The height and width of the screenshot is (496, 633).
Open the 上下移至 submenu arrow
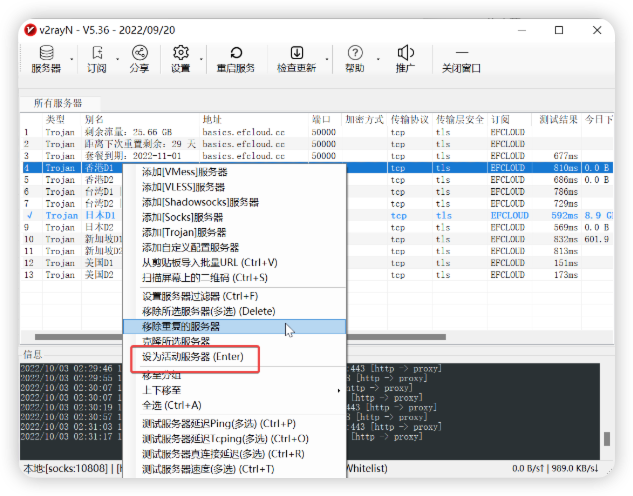(338, 390)
